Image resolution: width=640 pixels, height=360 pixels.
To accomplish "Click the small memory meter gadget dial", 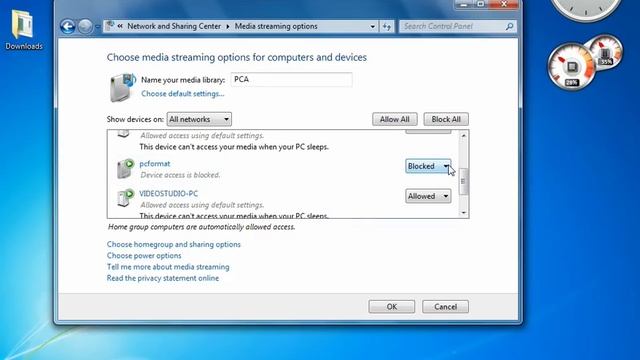I will (606, 52).
